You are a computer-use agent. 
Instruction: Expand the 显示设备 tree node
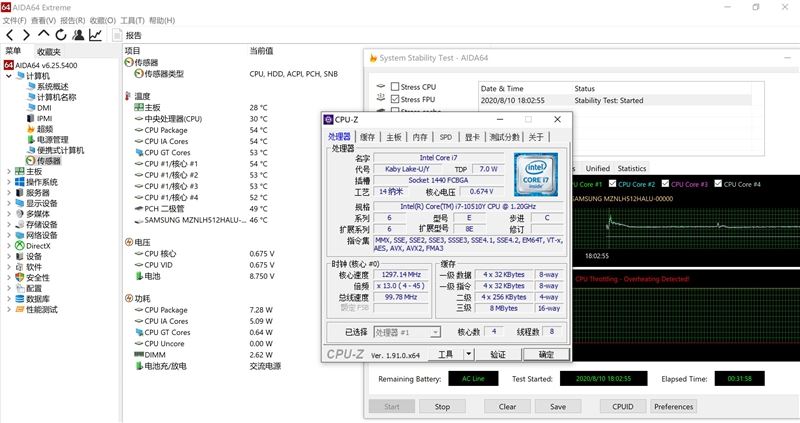click(x=9, y=203)
